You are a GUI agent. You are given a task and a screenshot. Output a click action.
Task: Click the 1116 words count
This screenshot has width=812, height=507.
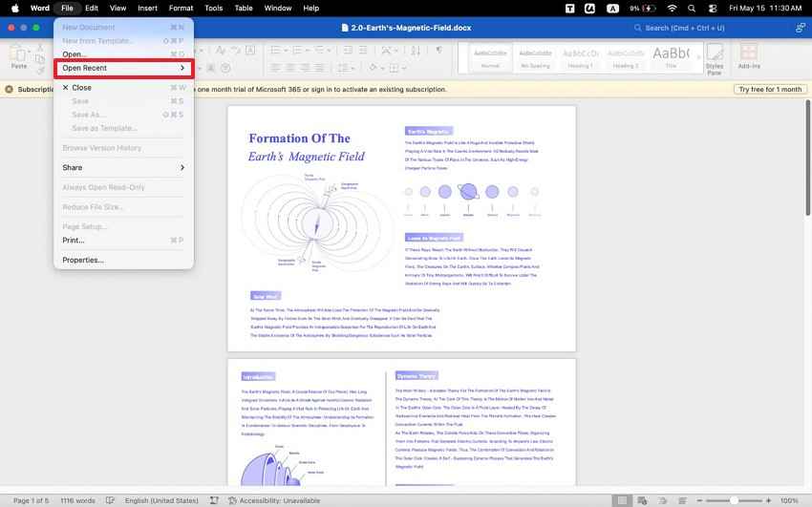(77, 500)
